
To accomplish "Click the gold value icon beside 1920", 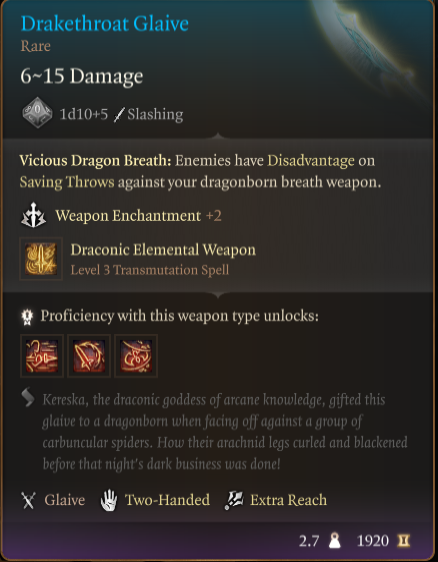I will tap(403, 540).
